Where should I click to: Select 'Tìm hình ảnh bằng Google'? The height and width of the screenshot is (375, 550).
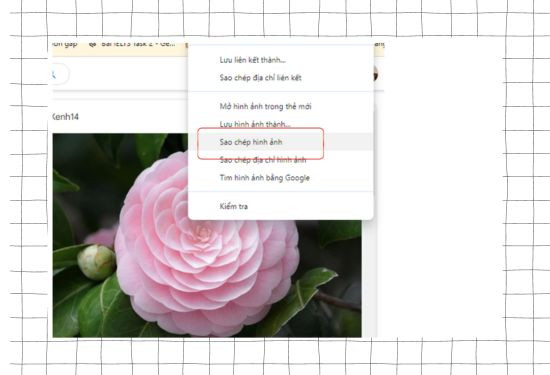pyautogui.click(x=281, y=178)
